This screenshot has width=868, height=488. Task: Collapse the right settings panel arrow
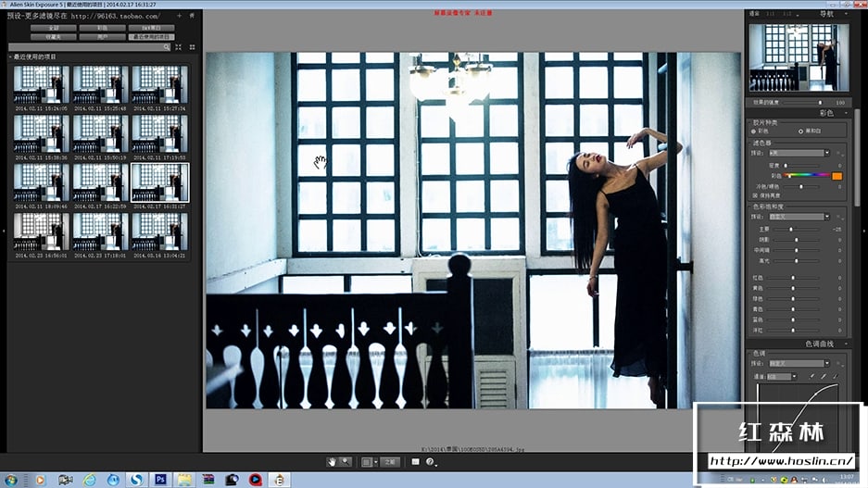click(864, 231)
